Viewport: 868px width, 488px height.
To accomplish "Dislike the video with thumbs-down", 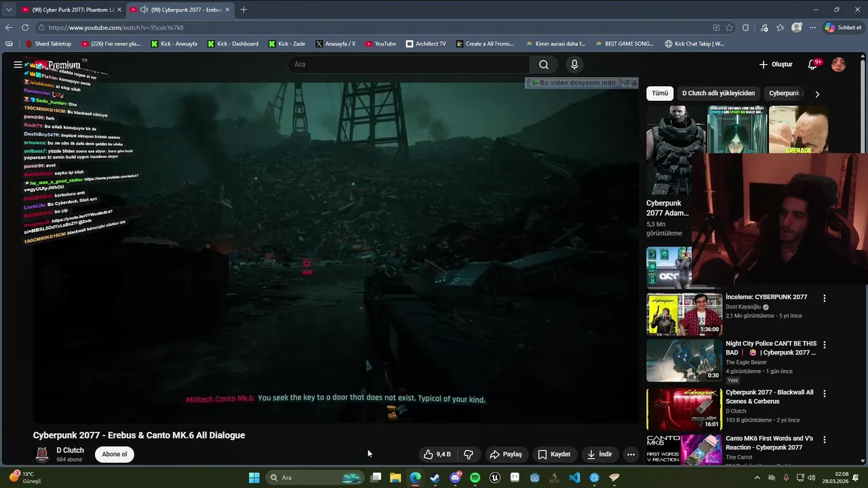I will coord(469,454).
